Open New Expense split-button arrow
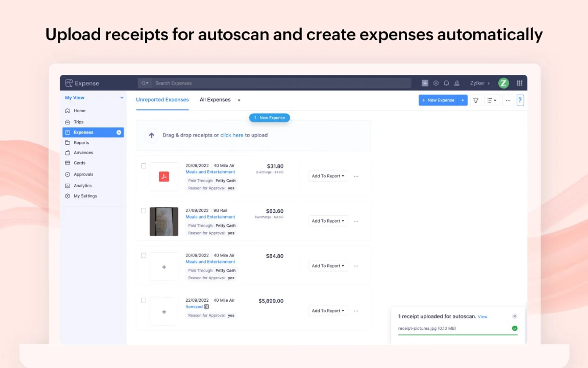The width and height of the screenshot is (588, 368). coord(463,100)
